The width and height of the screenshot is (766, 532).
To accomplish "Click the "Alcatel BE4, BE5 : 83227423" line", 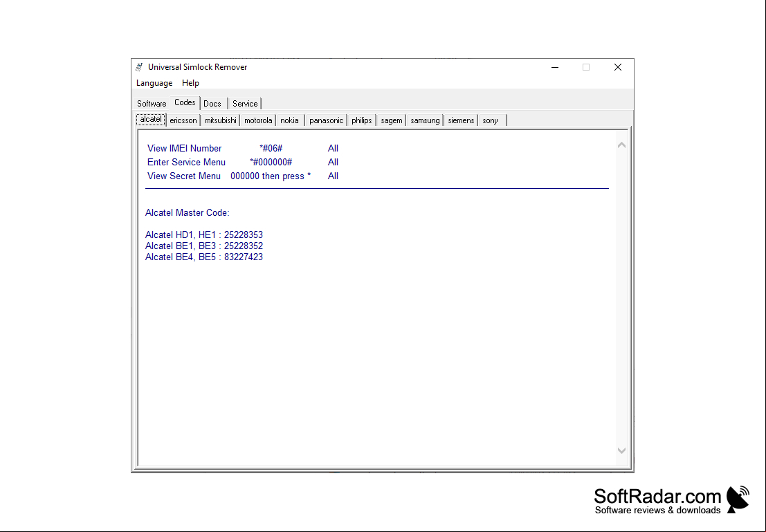I will click(203, 257).
